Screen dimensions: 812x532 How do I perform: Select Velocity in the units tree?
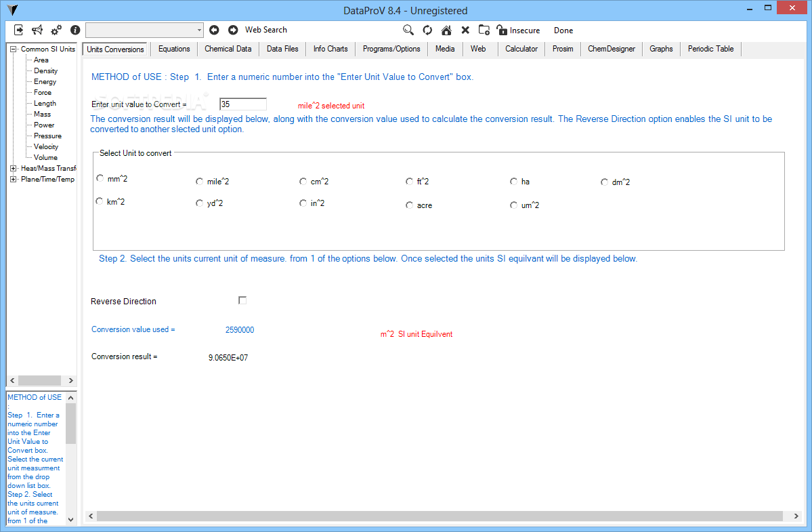click(x=46, y=147)
